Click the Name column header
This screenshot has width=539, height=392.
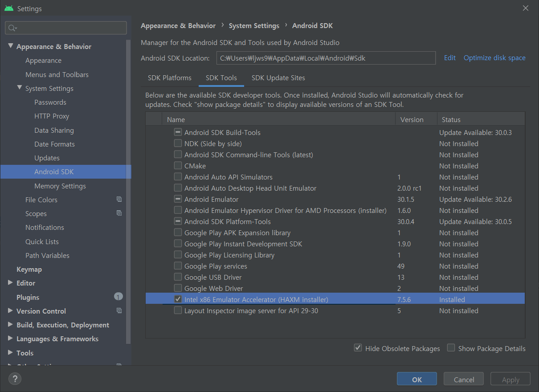click(x=278, y=119)
